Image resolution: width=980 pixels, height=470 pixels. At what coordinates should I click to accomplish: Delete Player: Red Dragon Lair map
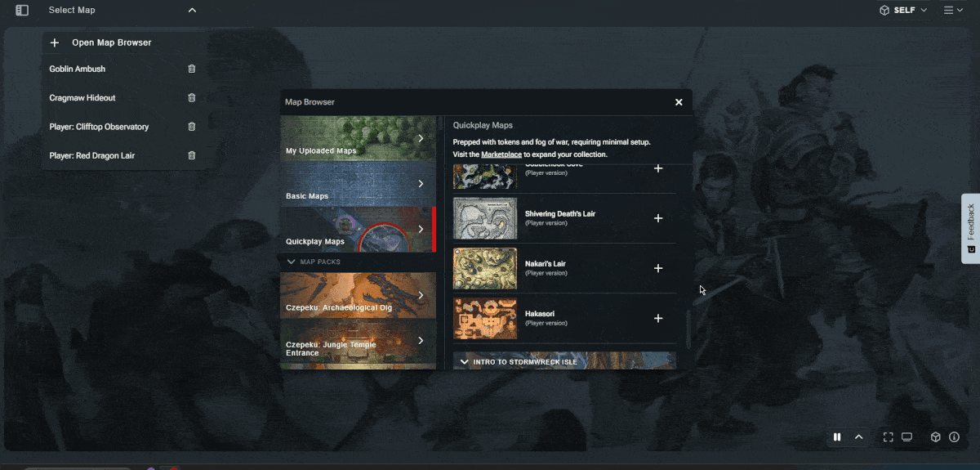(x=192, y=155)
